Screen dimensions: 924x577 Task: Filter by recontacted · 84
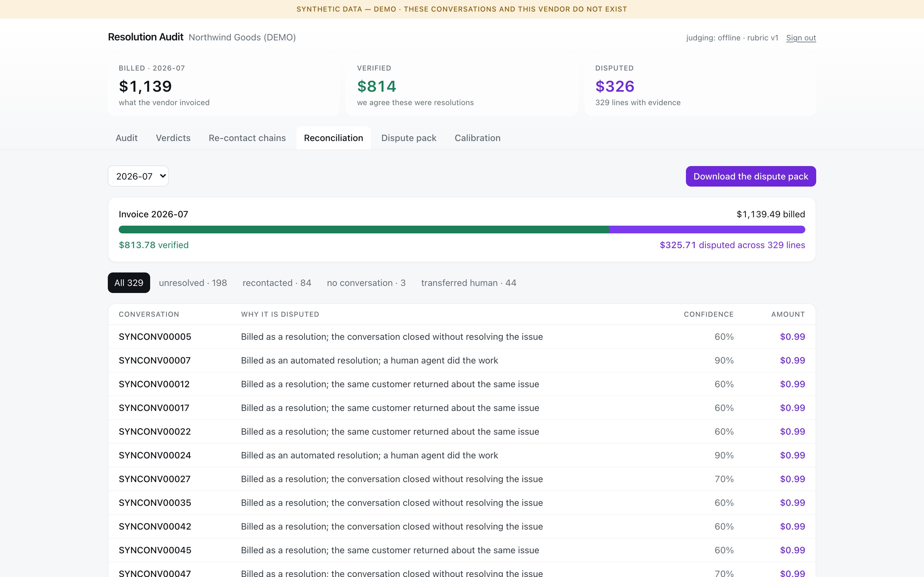click(277, 283)
